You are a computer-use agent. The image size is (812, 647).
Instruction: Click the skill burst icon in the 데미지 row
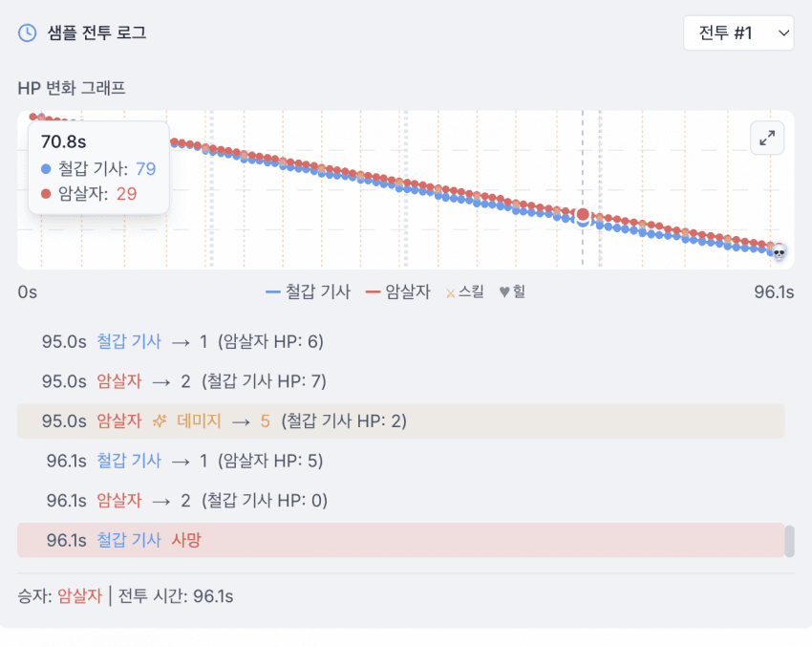pos(159,421)
